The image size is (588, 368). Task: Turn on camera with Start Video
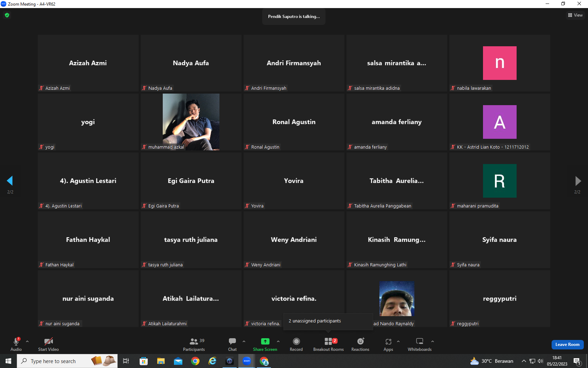click(x=48, y=344)
